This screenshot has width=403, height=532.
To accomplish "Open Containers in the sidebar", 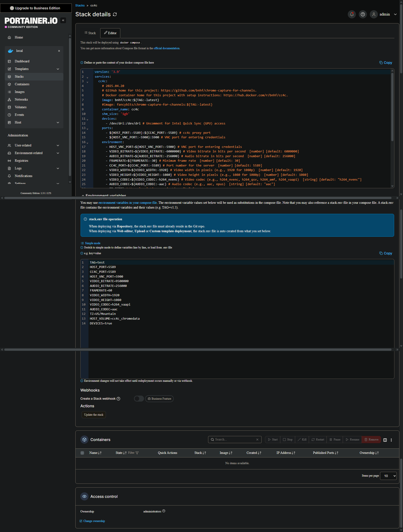I will tap(22, 84).
